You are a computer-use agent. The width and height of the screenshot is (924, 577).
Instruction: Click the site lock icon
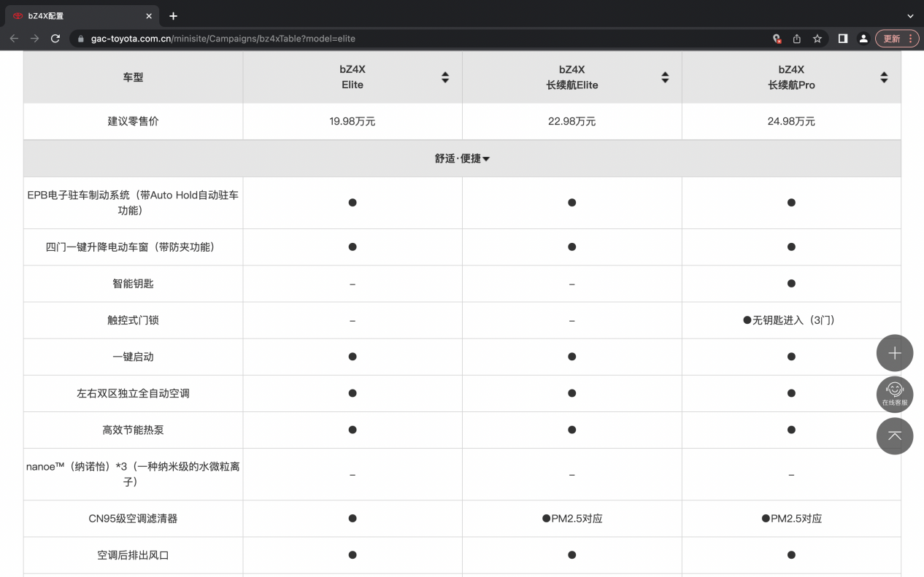point(81,39)
